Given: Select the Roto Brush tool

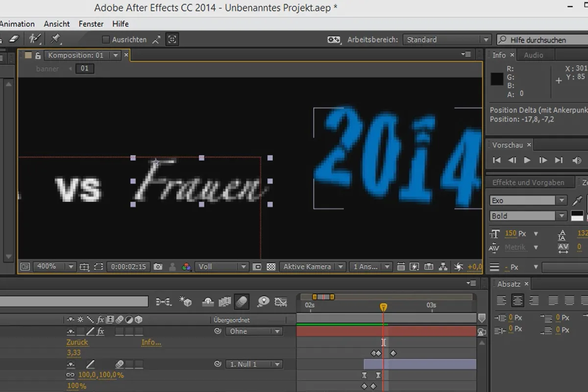Looking at the screenshot, I should [x=35, y=39].
